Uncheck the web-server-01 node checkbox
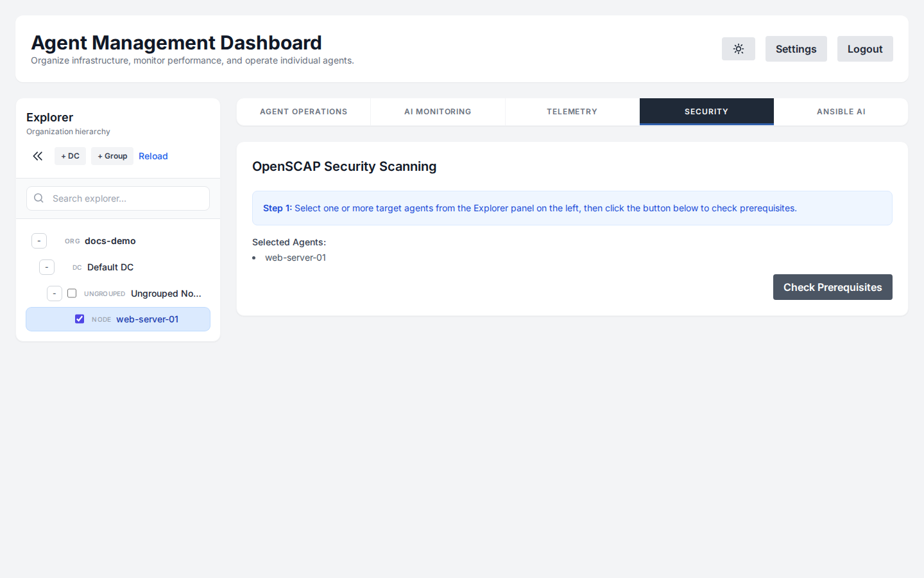The image size is (924, 578). point(80,319)
